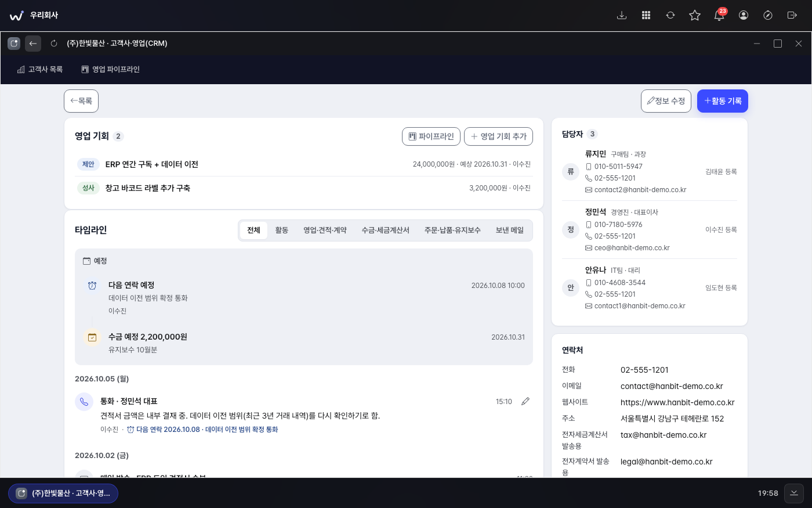Click the (주)한빛물산 taskbar item
Viewport: 812px width, 508px height.
(x=63, y=493)
